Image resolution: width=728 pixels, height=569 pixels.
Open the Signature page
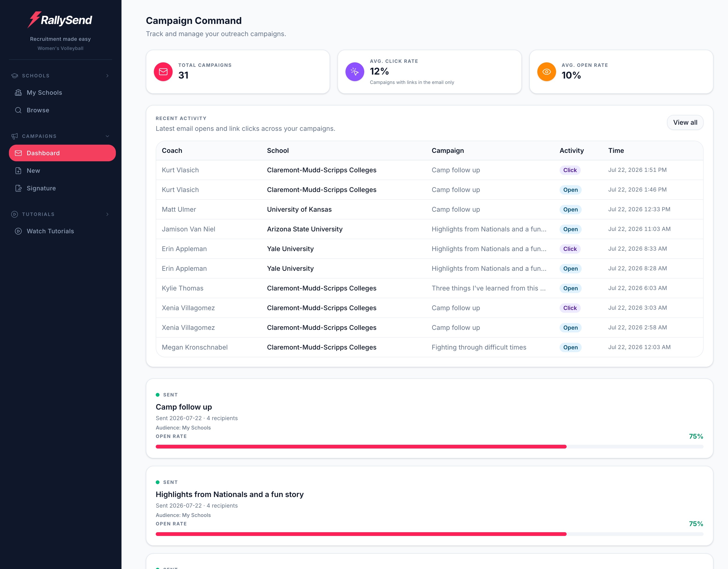(62, 188)
